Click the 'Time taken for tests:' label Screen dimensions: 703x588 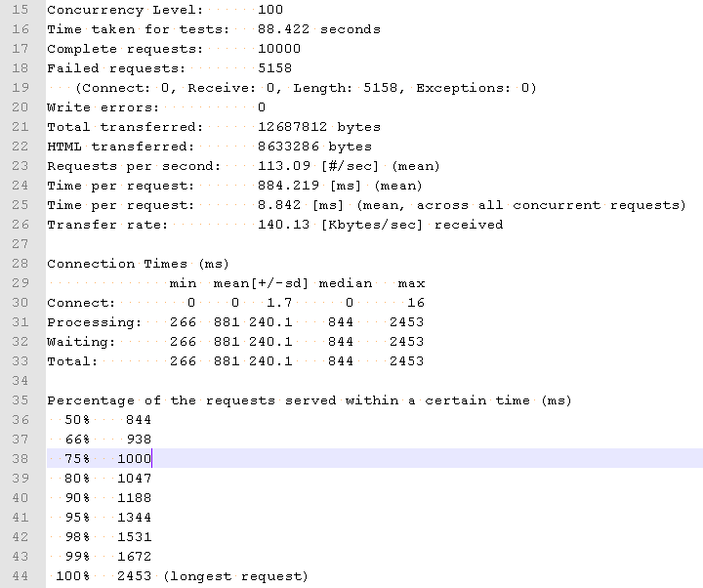[138, 29]
